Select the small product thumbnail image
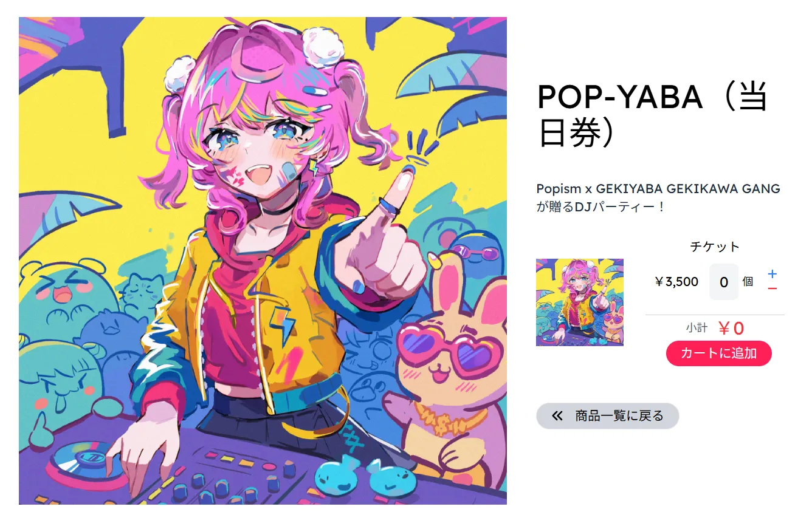 (579, 302)
